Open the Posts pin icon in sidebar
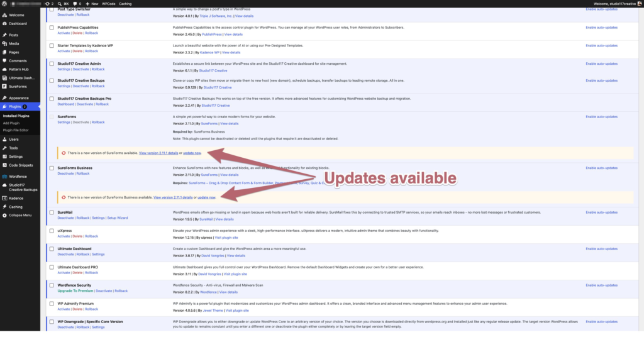The width and height of the screenshot is (644, 342). click(x=4, y=35)
